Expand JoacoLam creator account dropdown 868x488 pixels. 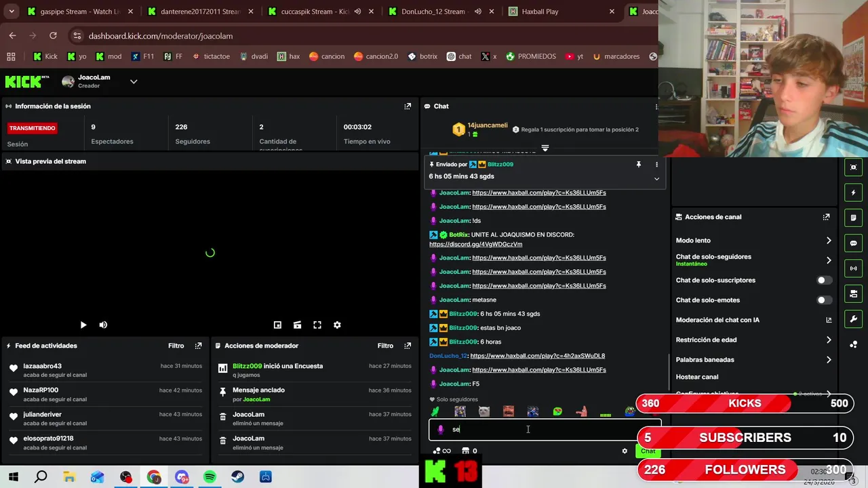[134, 81]
